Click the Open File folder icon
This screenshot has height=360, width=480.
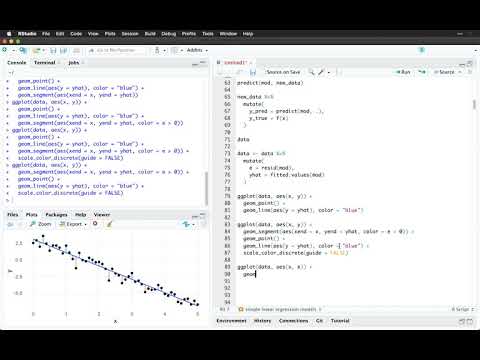point(36,50)
